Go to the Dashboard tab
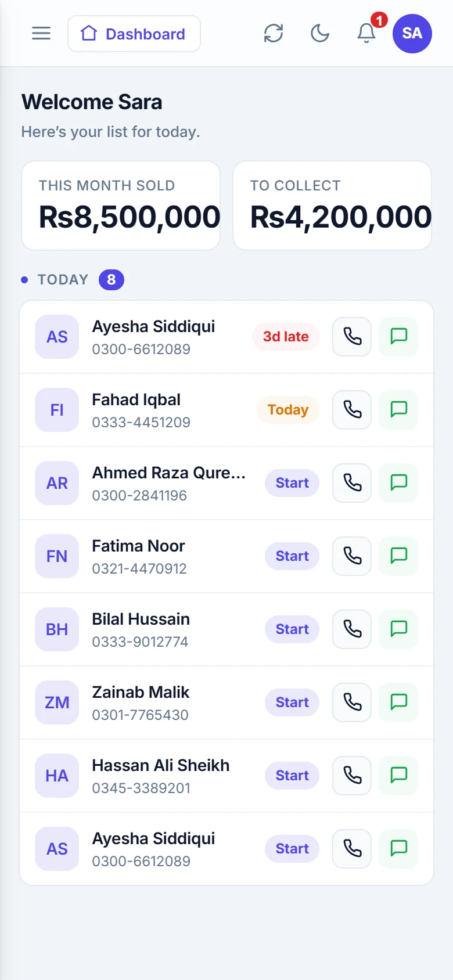 tap(134, 34)
